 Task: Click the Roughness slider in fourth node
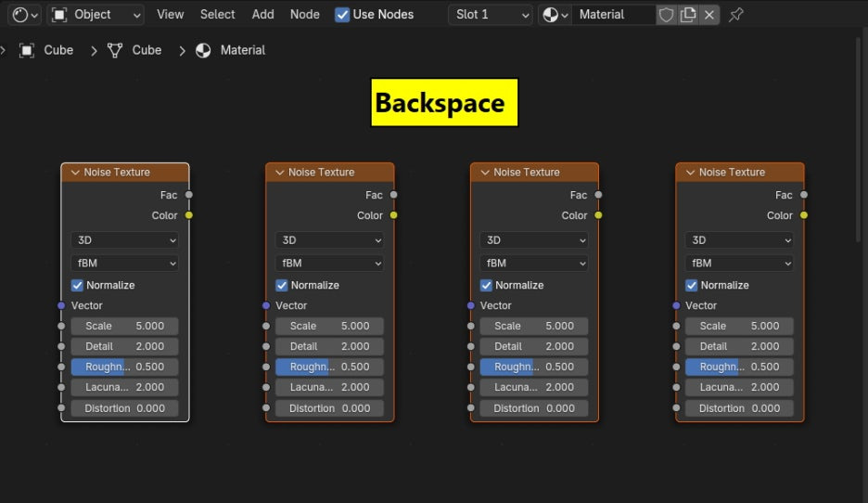click(740, 367)
